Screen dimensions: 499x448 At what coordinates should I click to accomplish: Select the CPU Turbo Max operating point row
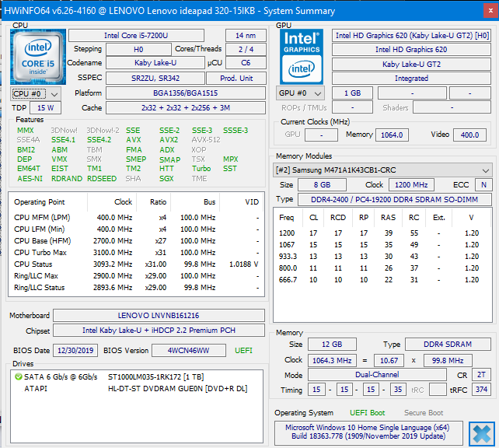pyautogui.click(x=138, y=253)
